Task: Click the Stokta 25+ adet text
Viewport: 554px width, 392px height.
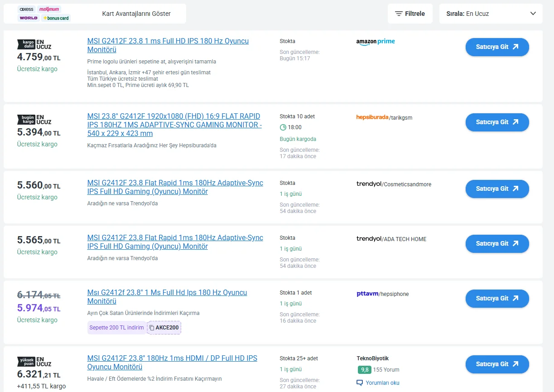Action: click(x=299, y=358)
